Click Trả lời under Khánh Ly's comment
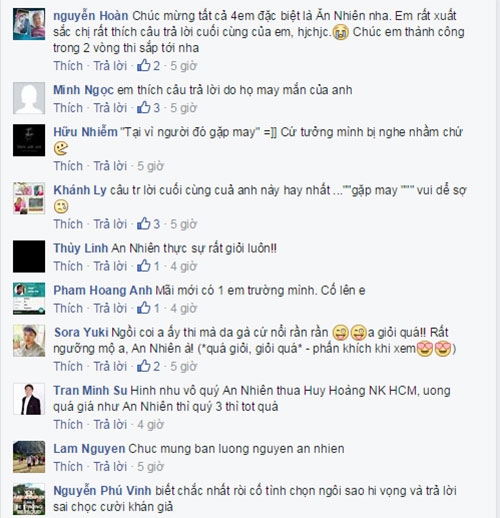 [110, 224]
